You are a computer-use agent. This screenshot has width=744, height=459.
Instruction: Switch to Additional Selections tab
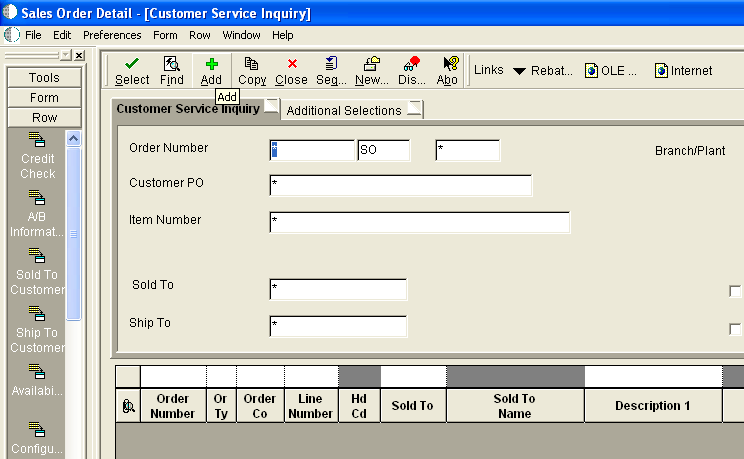pyautogui.click(x=352, y=110)
